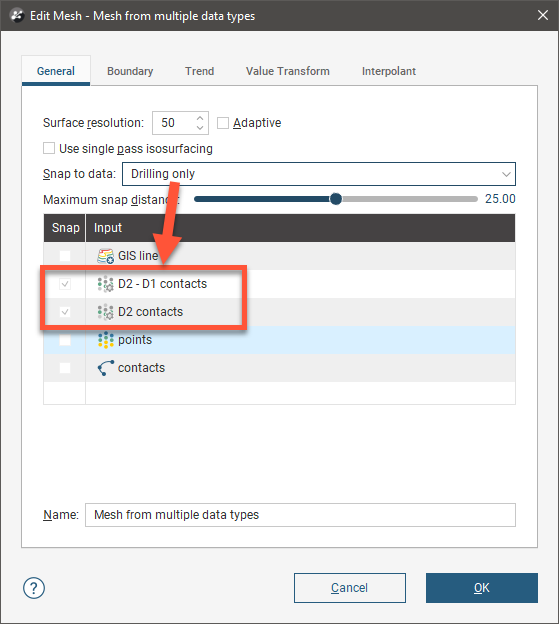Click the D2 - D1 contacts icon

105,284
